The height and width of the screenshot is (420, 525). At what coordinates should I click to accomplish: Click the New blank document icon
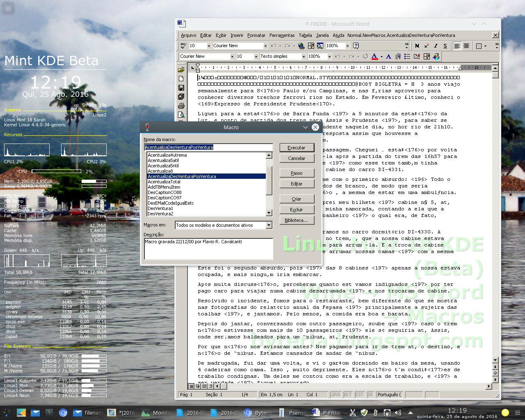(x=181, y=78)
